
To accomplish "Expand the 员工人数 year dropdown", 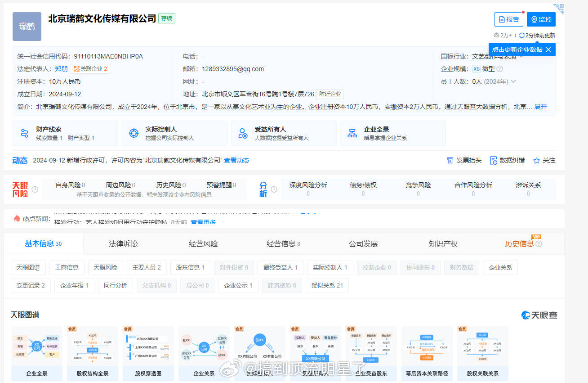I will 513,81.
